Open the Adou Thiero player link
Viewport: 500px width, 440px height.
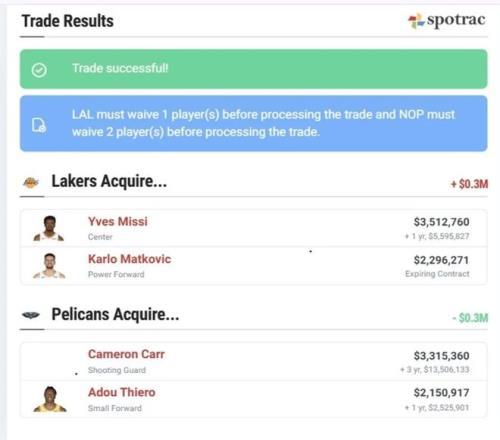pyautogui.click(x=122, y=392)
